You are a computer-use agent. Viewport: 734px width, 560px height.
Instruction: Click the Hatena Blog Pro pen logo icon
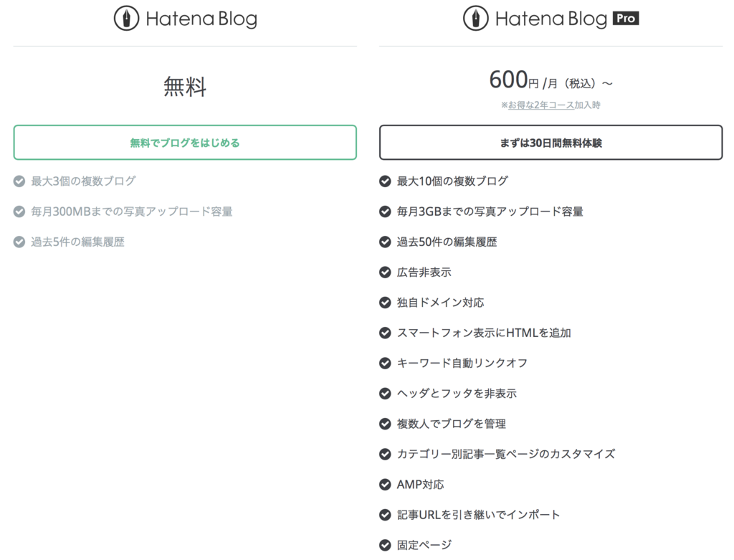coord(477,18)
